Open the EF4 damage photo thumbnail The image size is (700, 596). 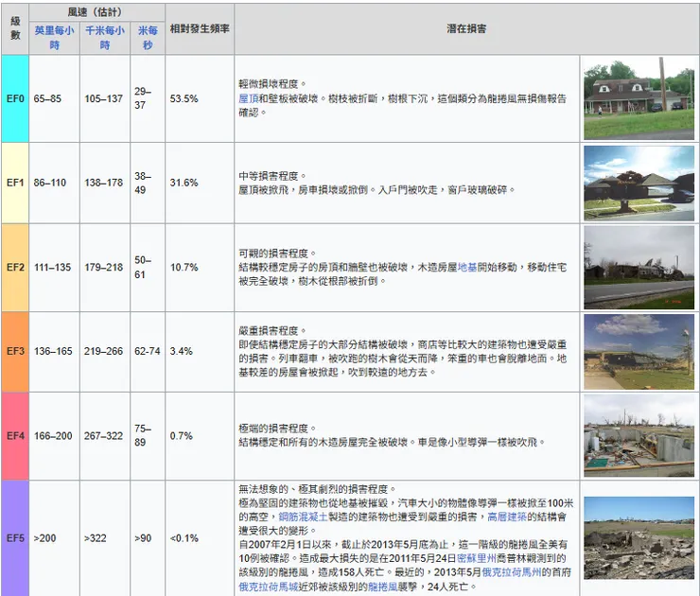[x=639, y=436]
